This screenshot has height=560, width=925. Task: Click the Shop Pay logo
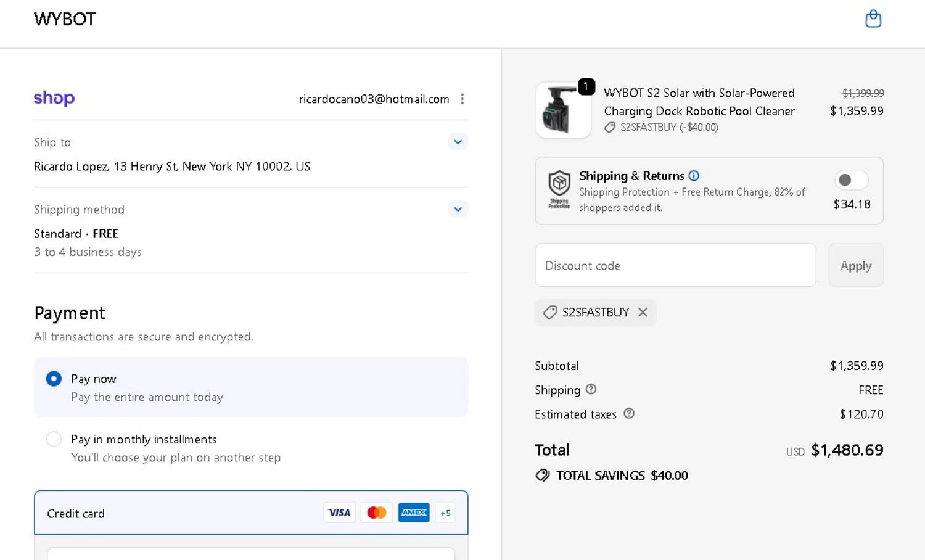pyautogui.click(x=54, y=98)
